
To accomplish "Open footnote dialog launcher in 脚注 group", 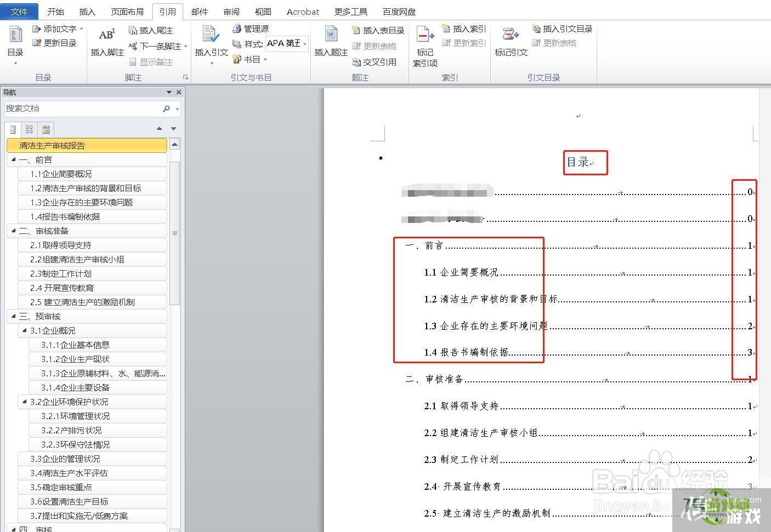I will 185,77.
